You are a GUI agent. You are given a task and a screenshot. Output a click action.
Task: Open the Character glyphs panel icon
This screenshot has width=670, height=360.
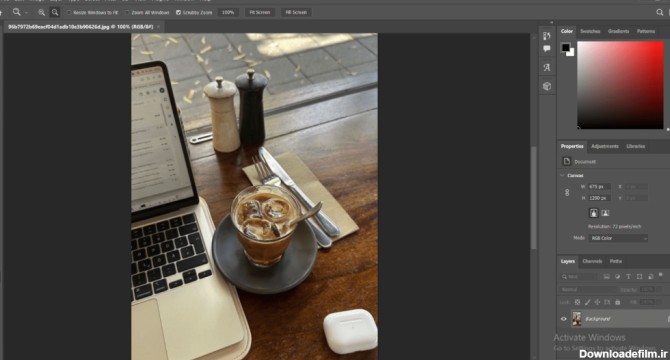(547, 67)
